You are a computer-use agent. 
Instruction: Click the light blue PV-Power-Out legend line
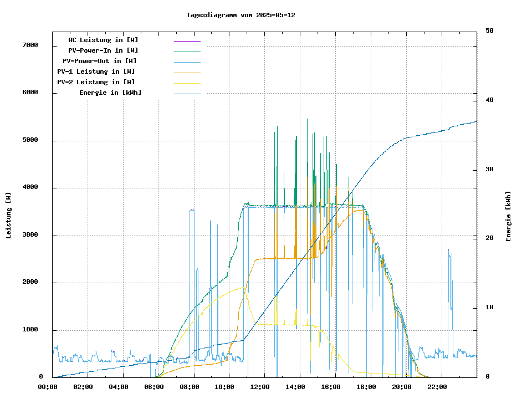click(x=187, y=62)
